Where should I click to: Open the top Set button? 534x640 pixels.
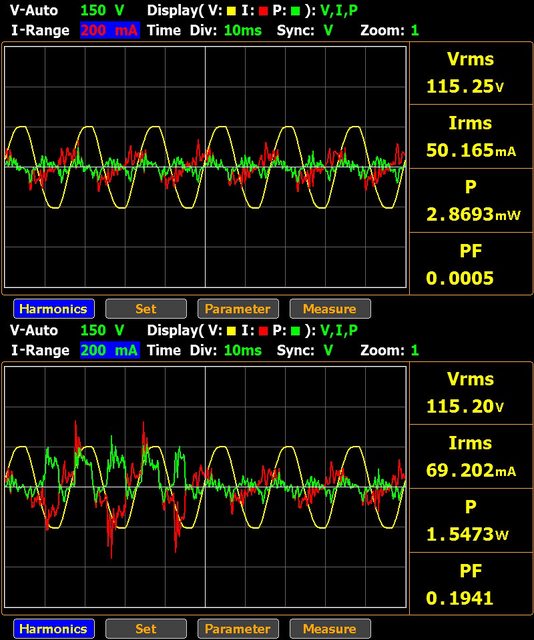[146, 309]
